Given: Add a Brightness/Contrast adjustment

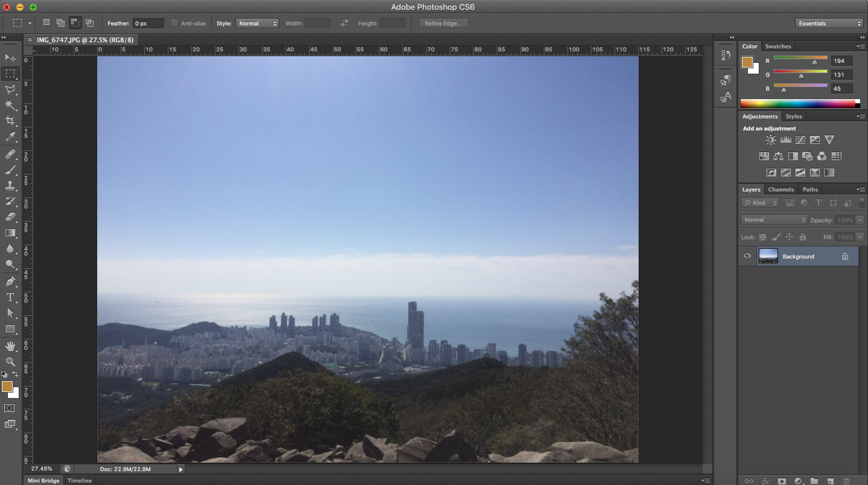Looking at the screenshot, I should coord(771,140).
